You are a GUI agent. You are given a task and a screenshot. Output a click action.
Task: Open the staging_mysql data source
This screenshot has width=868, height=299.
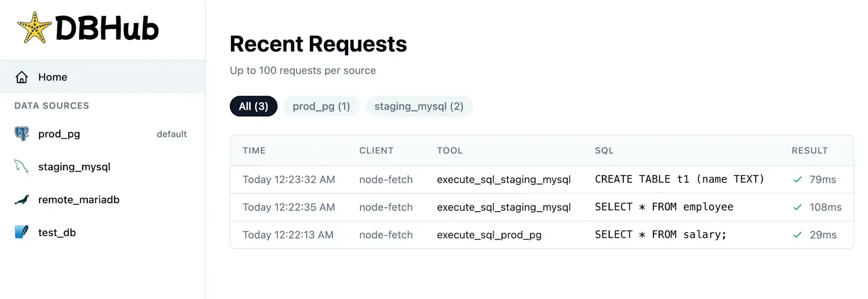click(74, 167)
